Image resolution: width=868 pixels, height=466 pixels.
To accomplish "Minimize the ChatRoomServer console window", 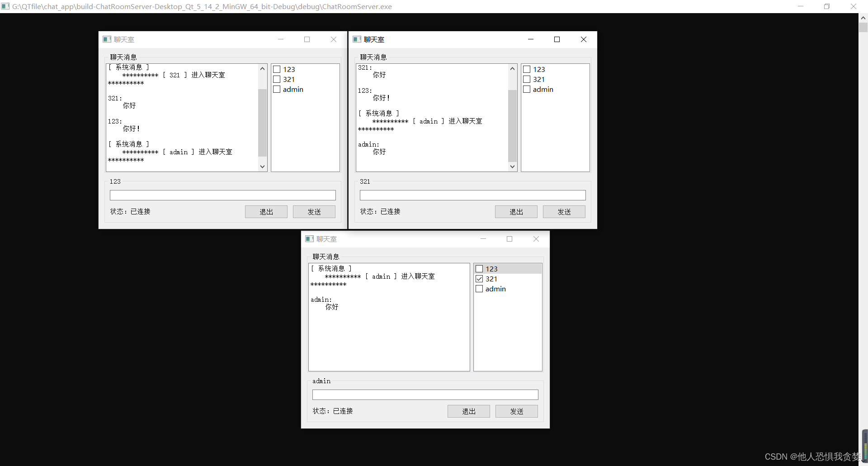I will (x=801, y=6).
